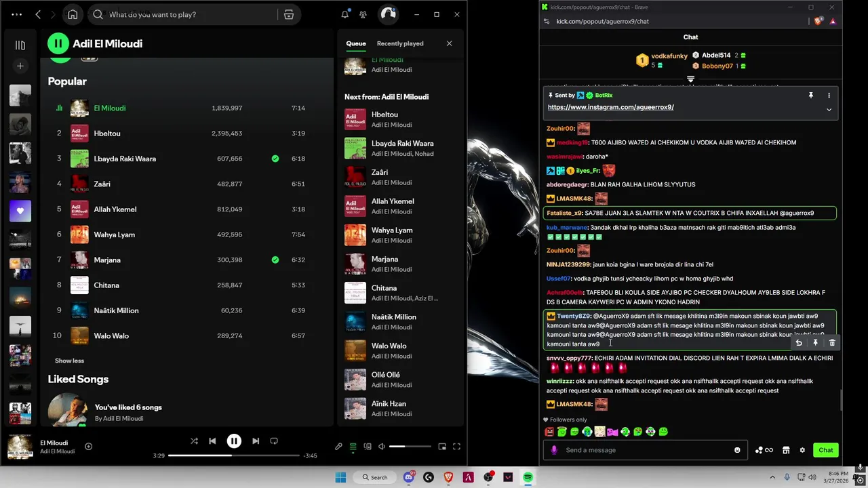
Task: Switch to Recently played tab
Action: coord(400,43)
